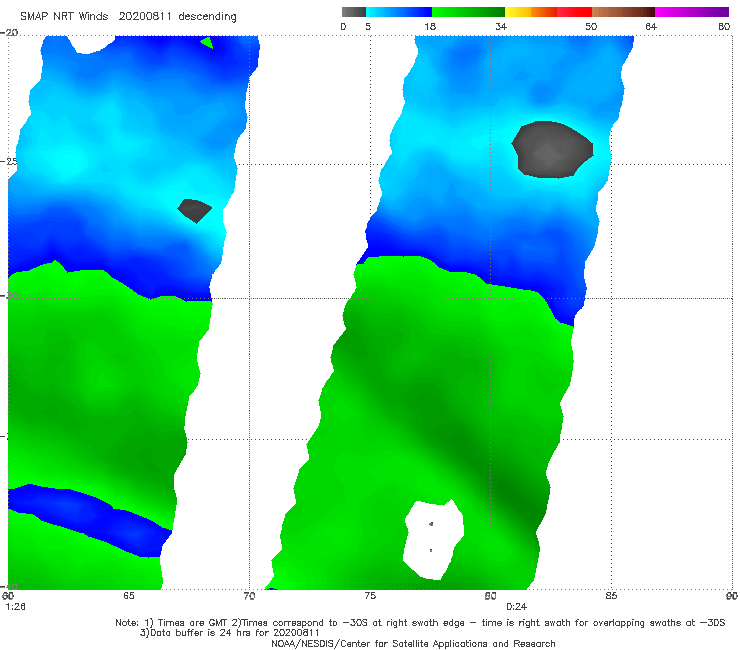Click color scale label '50'
This screenshot has width=740, height=650.
(591, 26)
